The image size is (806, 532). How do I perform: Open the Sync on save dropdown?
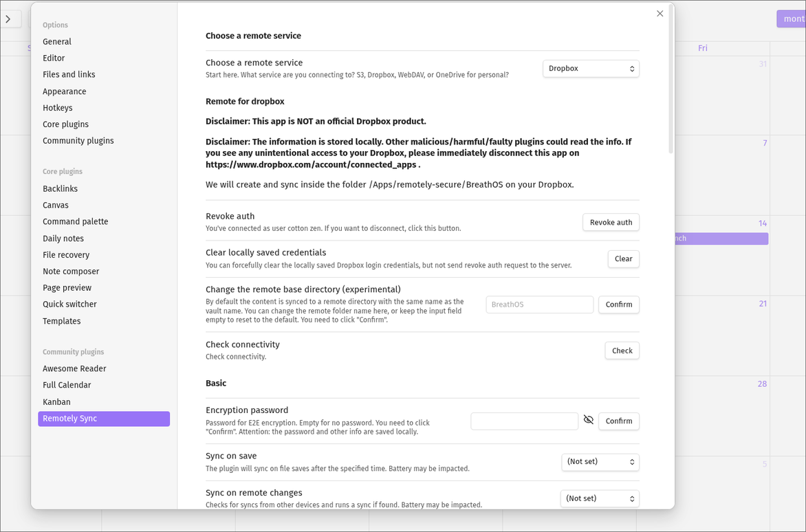coord(600,462)
